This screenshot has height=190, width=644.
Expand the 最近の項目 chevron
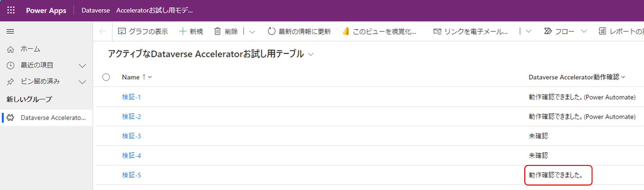click(x=82, y=66)
